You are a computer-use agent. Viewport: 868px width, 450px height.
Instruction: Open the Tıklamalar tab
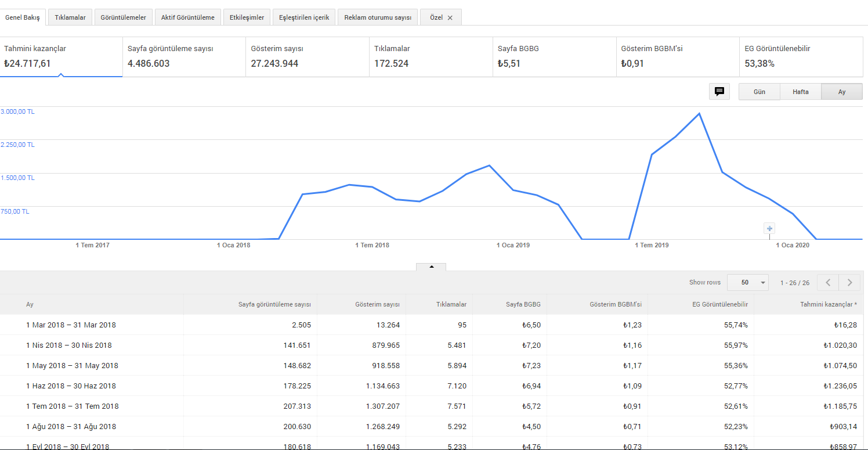(x=70, y=17)
